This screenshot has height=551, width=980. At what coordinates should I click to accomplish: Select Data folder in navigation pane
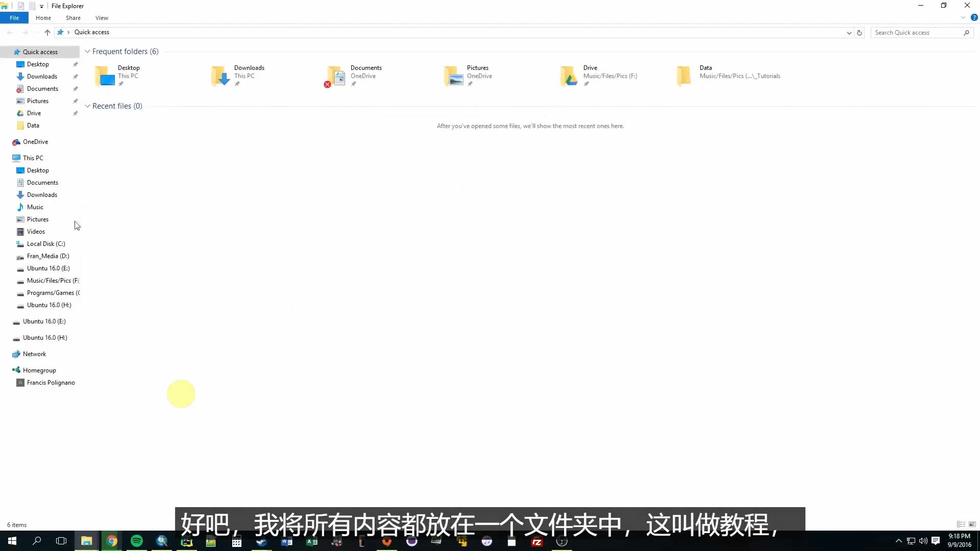click(x=33, y=126)
